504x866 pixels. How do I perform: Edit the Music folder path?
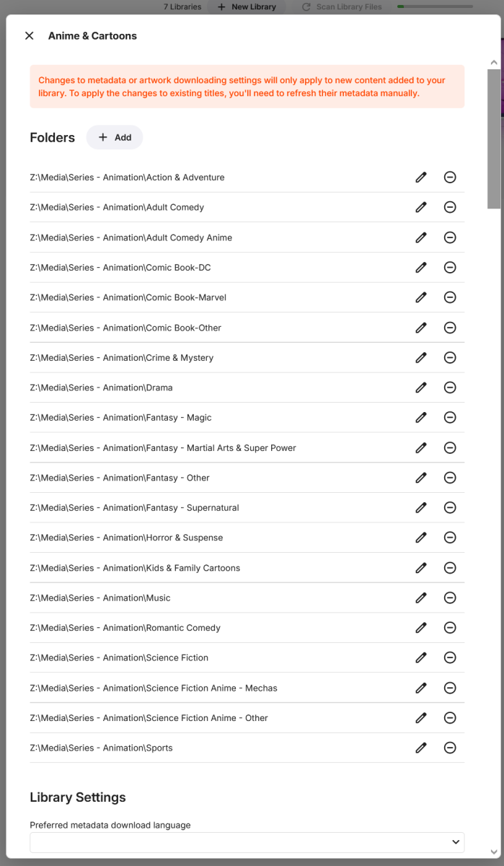421,598
